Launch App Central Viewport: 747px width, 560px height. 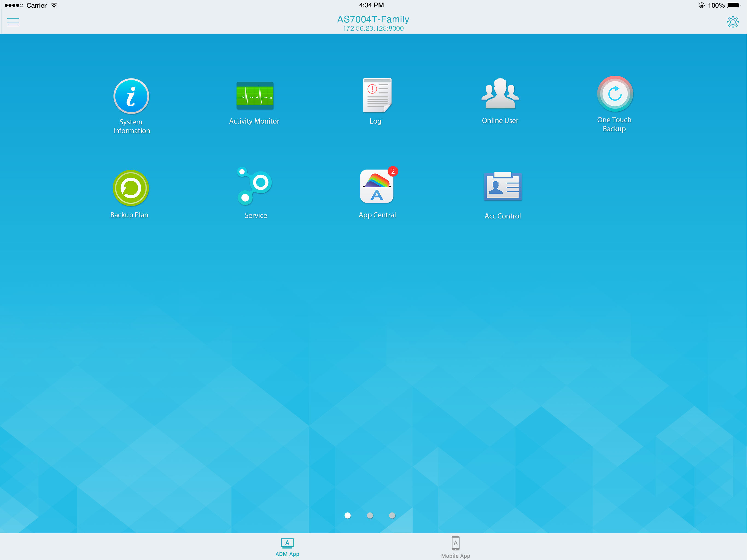click(377, 187)
